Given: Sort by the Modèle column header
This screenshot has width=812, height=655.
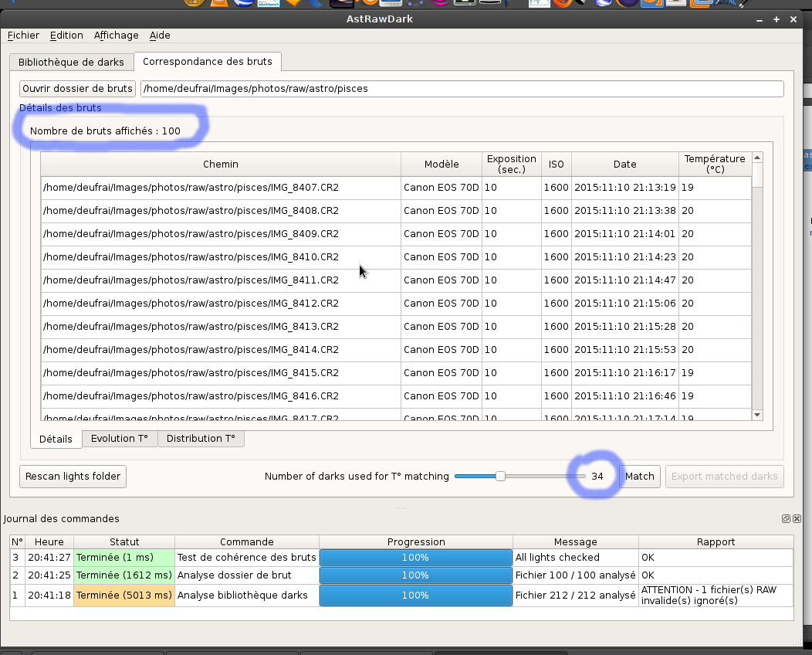Looking at the screenshot, I should pos(442,165).
